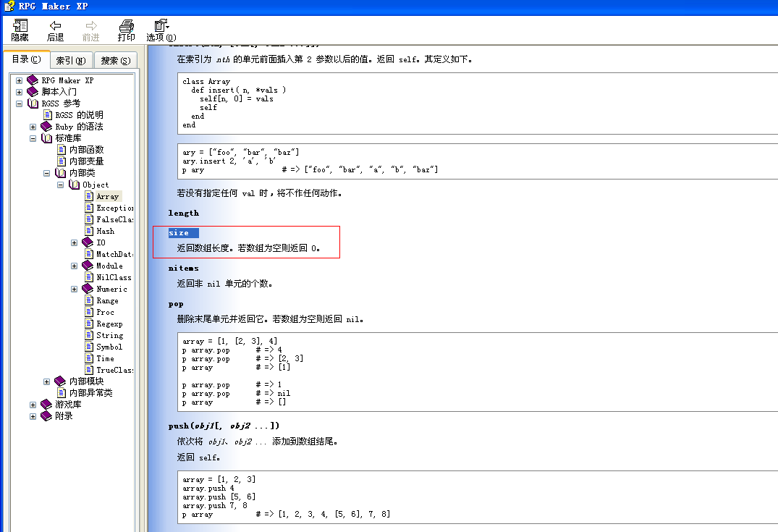778x532 pixels.
Task: Click the 脚本入门 book icon
Action: pyautogui.click(x=33, y=91)
